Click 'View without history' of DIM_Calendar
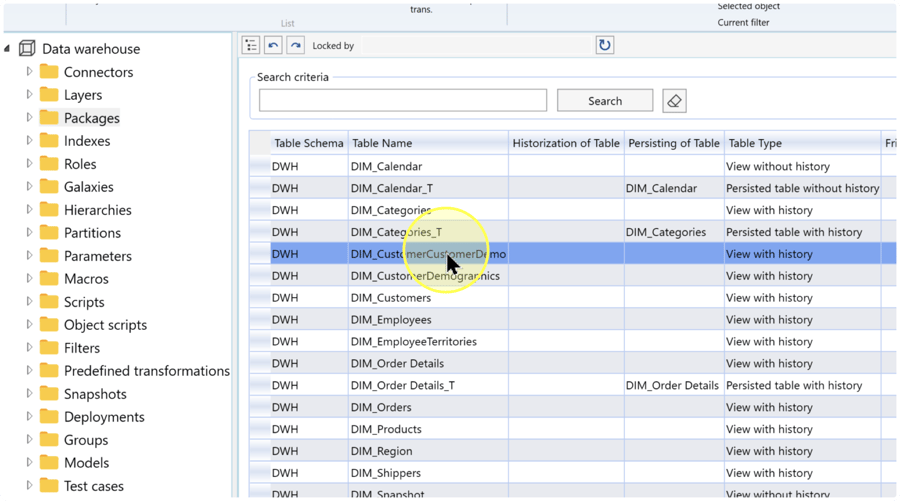 [802, 166]
